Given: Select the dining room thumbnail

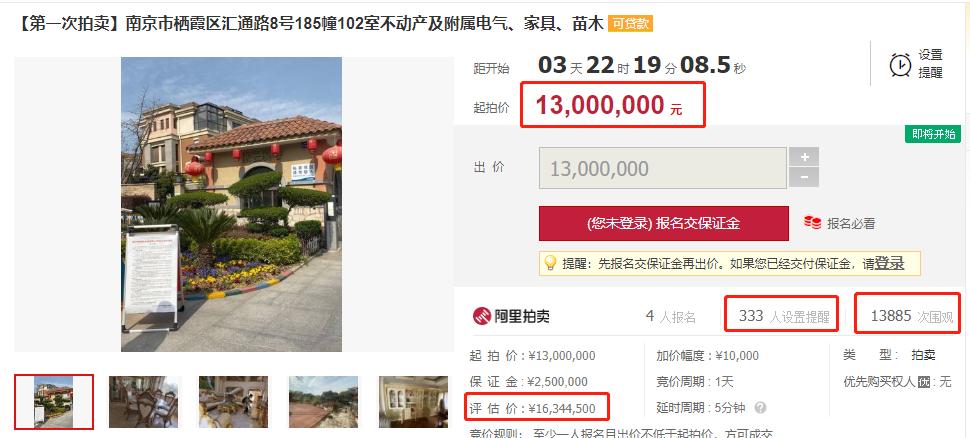Looking at the screenshot, I should pyautogui.click(x=144, y=402).
